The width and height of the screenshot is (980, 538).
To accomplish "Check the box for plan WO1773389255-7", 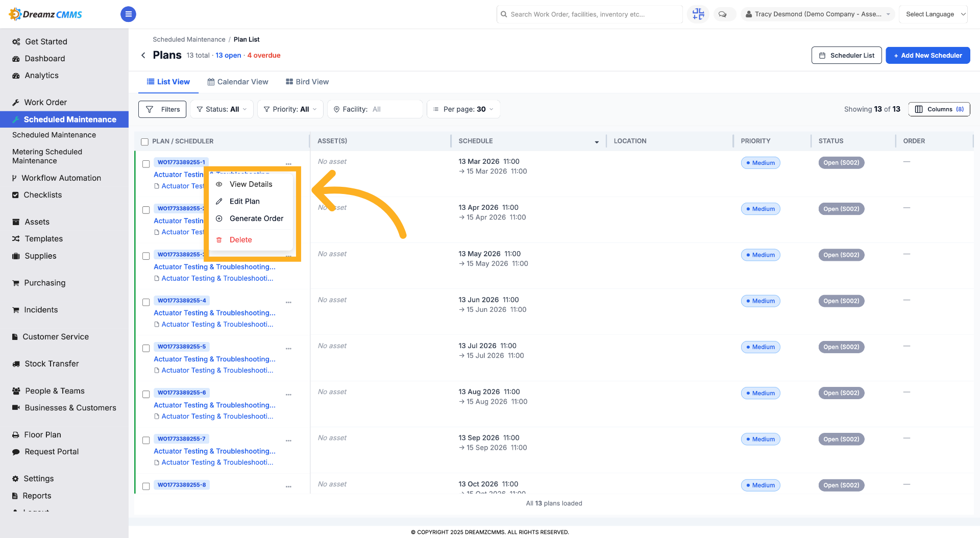I will pos(146,440).
